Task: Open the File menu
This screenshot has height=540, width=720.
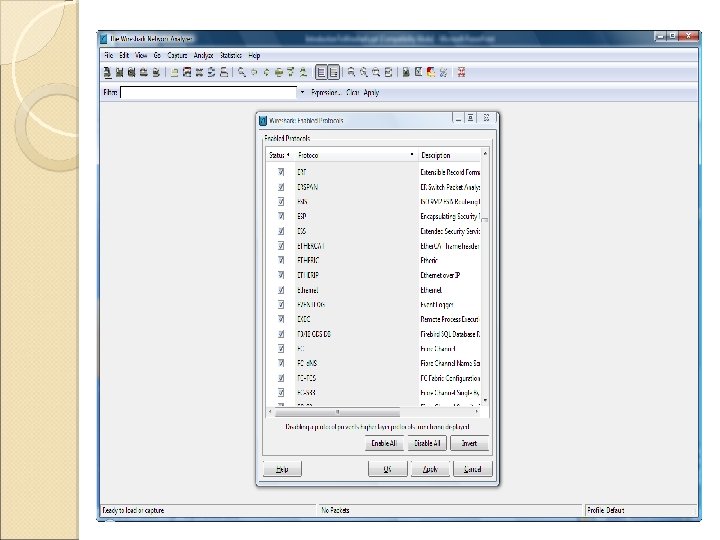Action: (108, 55)
